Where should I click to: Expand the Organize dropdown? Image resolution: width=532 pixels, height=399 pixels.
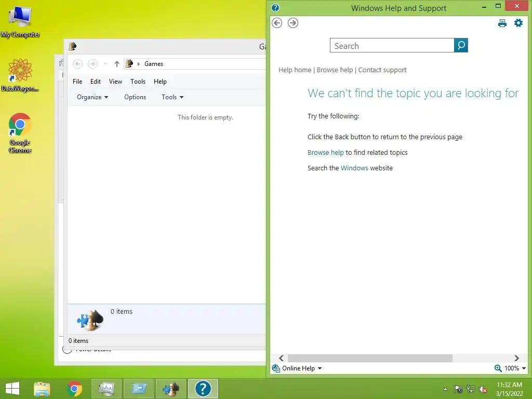(92, 97)
